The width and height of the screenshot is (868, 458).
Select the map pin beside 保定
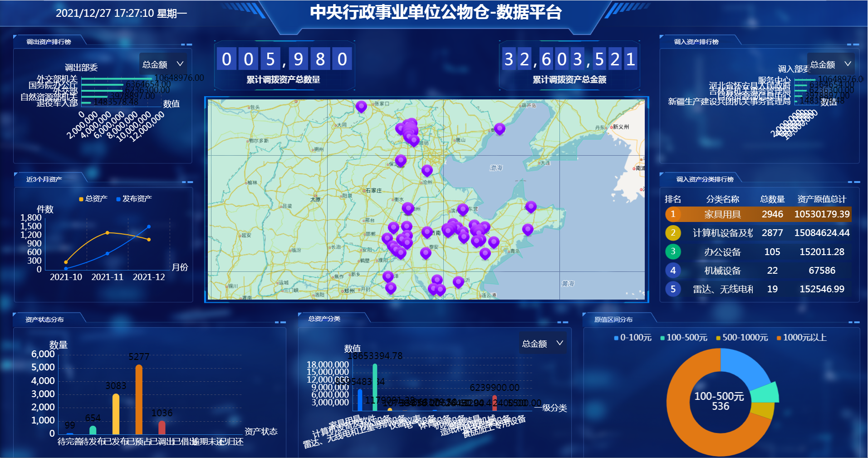pyautogui.click(x=401, y=160)
